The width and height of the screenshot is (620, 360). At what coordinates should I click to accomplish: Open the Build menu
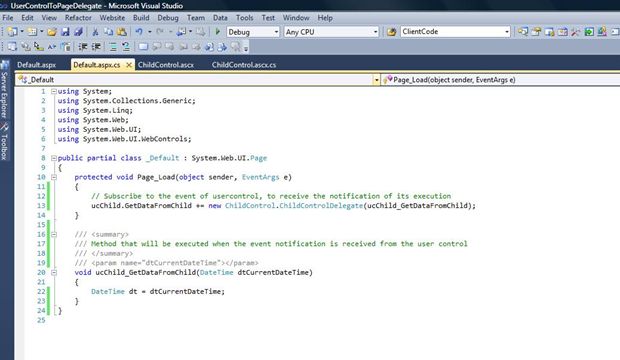pos(141,18)
